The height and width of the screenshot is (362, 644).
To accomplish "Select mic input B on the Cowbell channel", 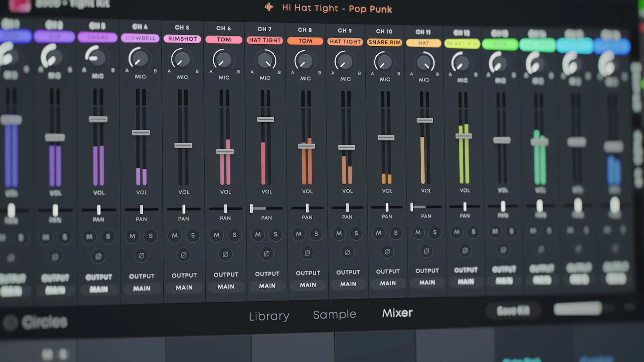I will tap(155, 70).
